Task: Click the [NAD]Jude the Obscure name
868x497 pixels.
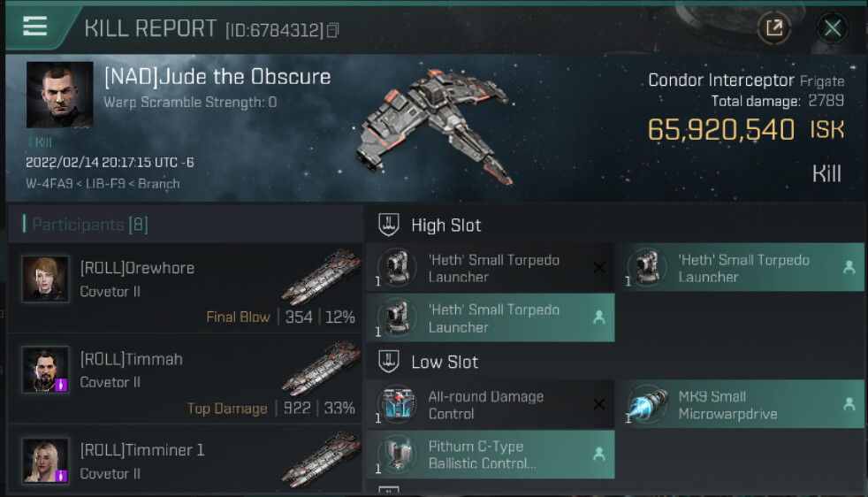Action: point(217,77)
